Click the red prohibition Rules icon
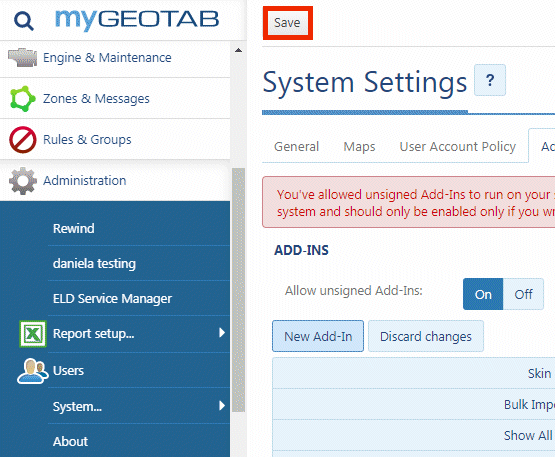Screen dimensions: 555x457 (x=23, y=139)
